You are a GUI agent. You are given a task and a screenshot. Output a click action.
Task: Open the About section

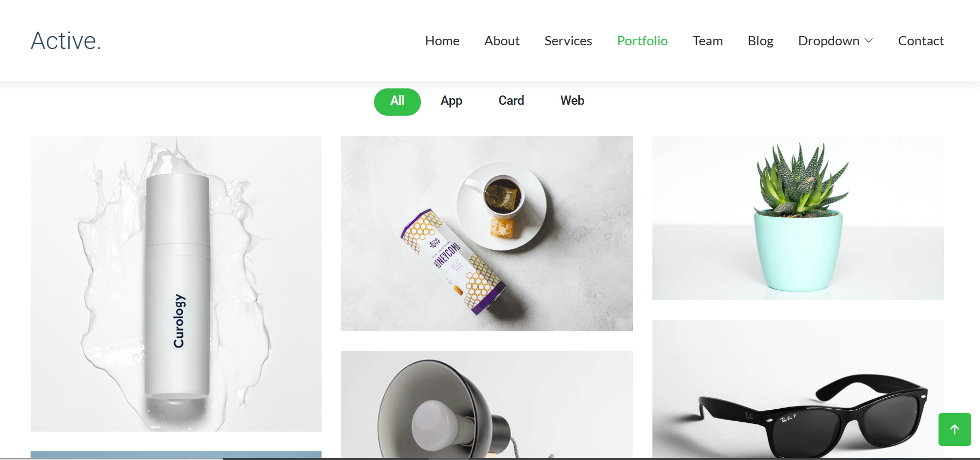coord(502,41)
